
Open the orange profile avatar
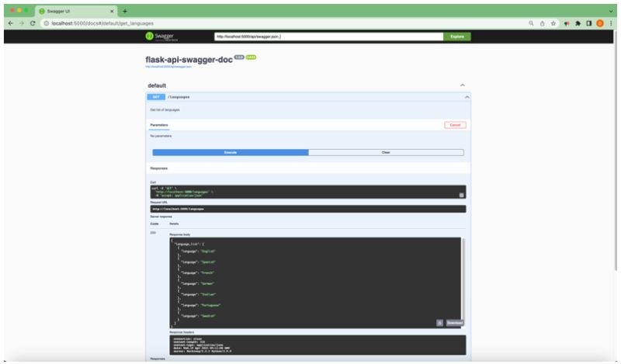coord(600,23)
